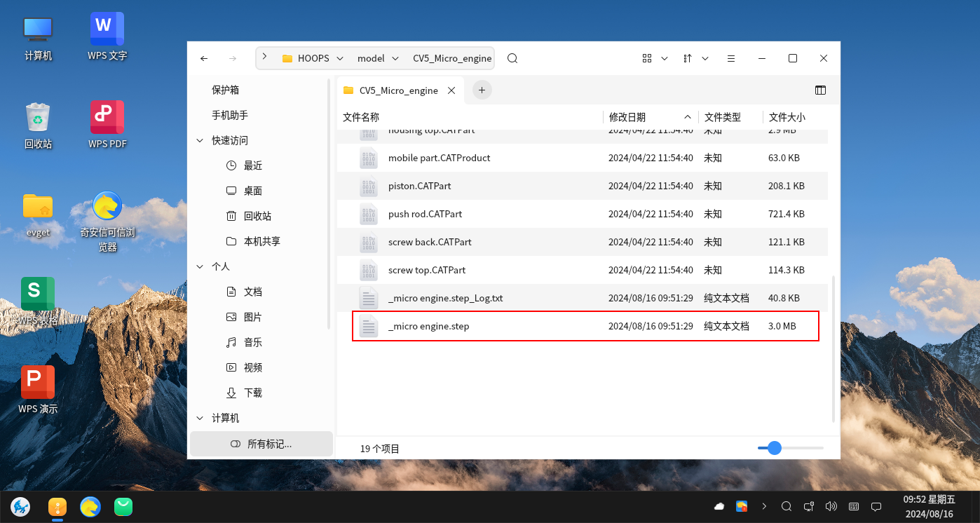
Task: Toggle the split-pane view icon
Action: pos(820,90)
